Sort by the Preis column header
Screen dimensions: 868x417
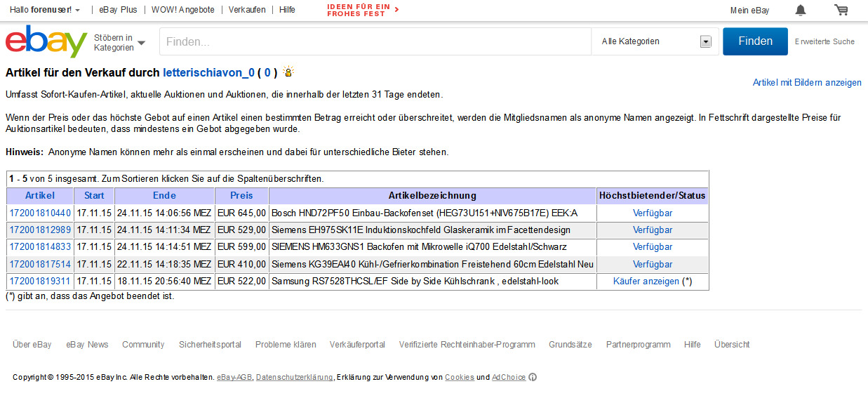click(241, 195)
